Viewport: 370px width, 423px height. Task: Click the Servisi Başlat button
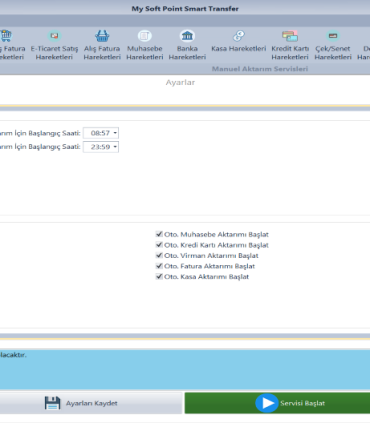click(x=277, y=403)
